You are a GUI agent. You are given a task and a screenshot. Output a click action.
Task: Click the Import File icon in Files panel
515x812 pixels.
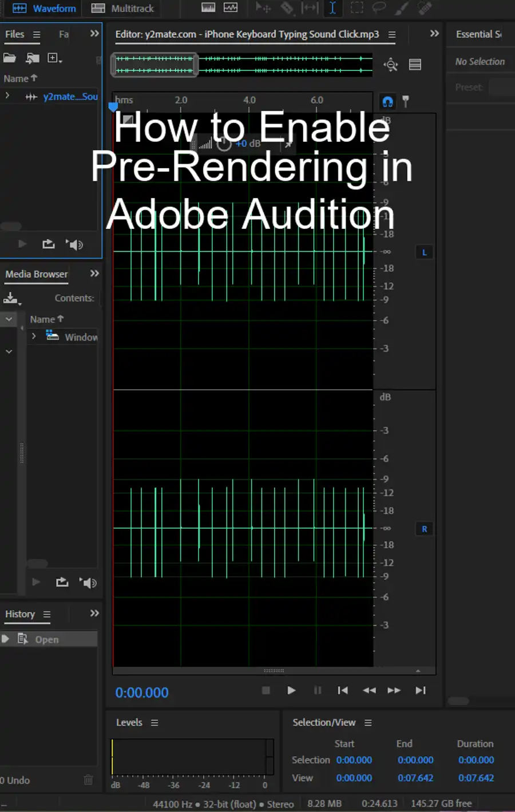pyautogui.click(x=33, y=58)
